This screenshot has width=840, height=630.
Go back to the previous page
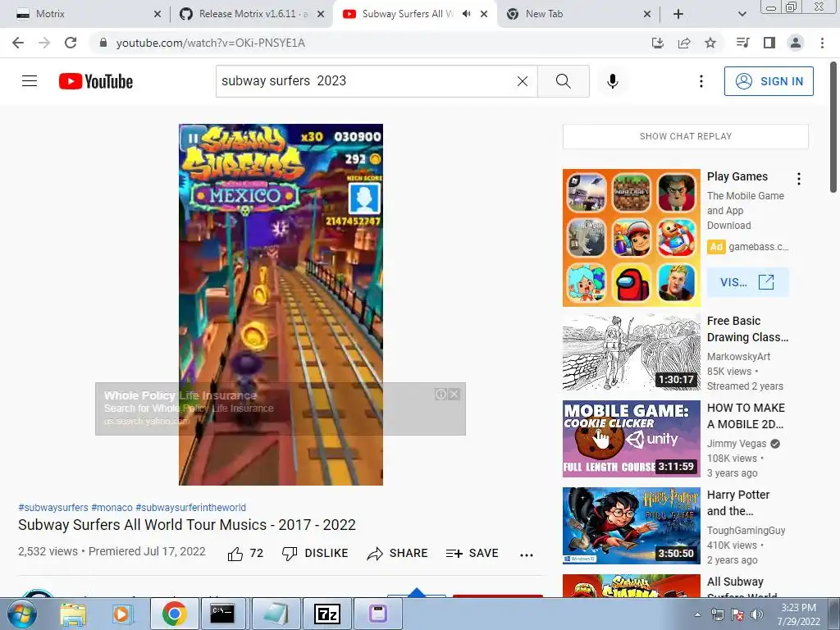point(18,43)
